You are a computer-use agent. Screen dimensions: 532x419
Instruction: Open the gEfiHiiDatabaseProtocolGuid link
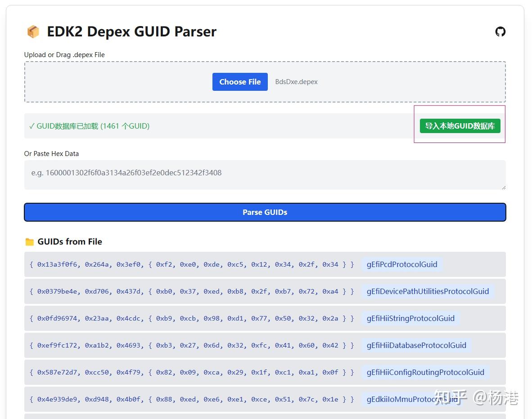[416, 345]
